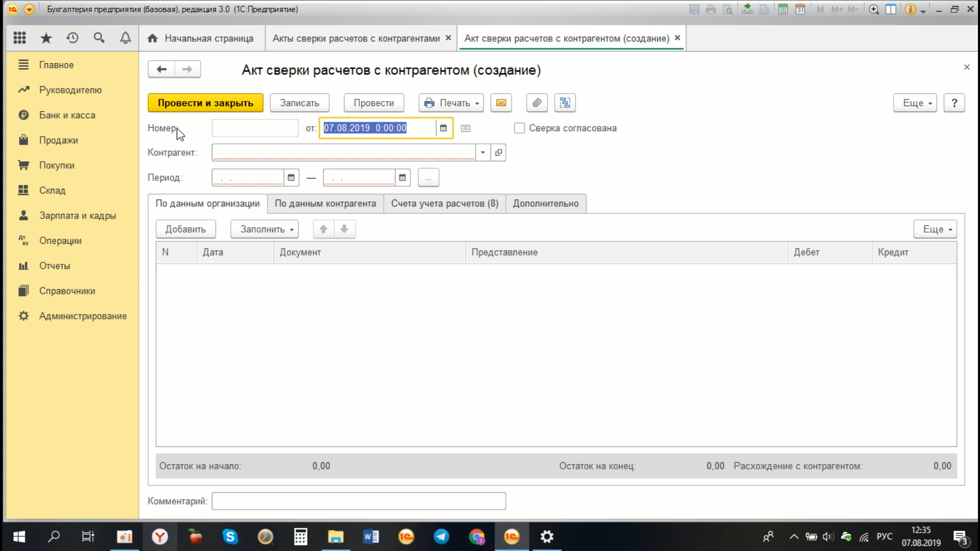Expand the Контрагент dropdown arrow

tap(482, 153)
